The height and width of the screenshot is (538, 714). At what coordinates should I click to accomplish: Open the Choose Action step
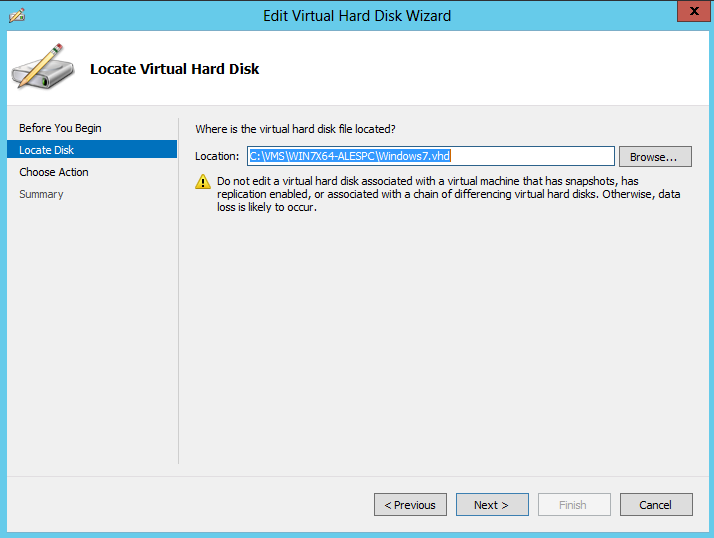point(54,172)
